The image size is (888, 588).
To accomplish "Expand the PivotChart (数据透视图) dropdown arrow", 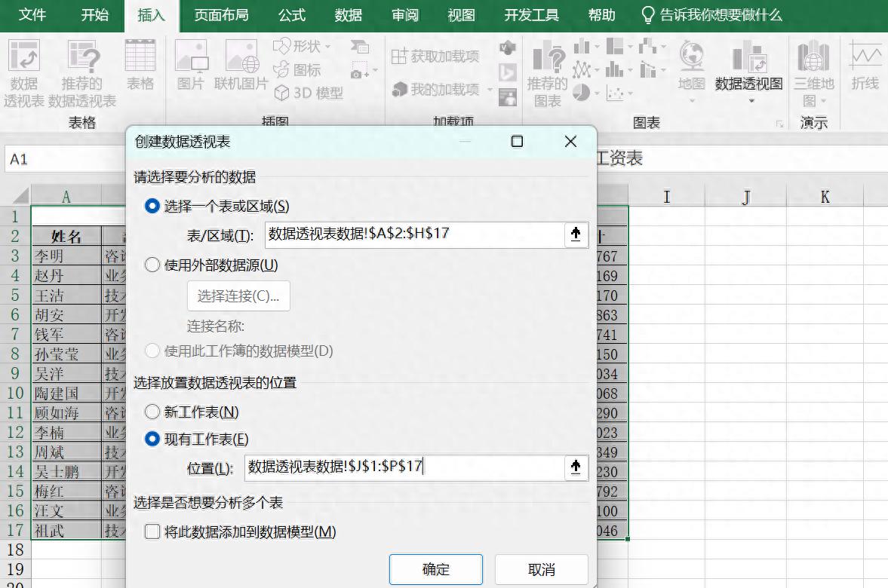I will coord(751,101).
